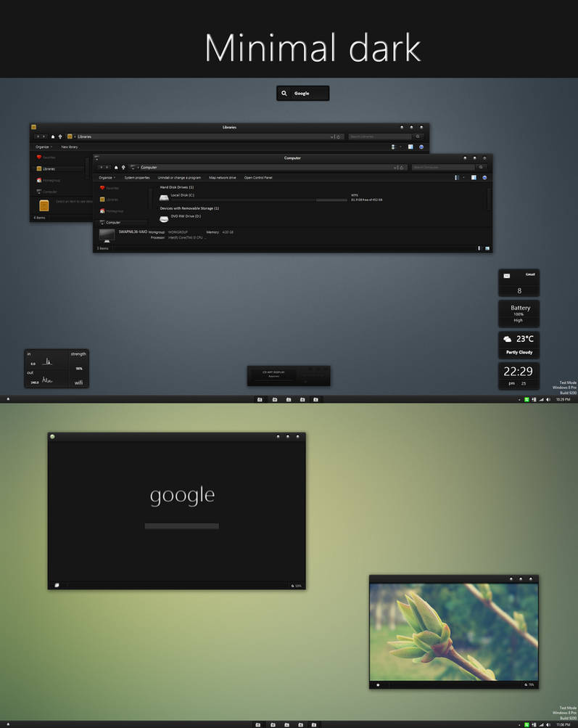Select Local Disk (C:) drive
This screenshot has width=578, height=728.
pyautogui.click(x=177, y=197)
